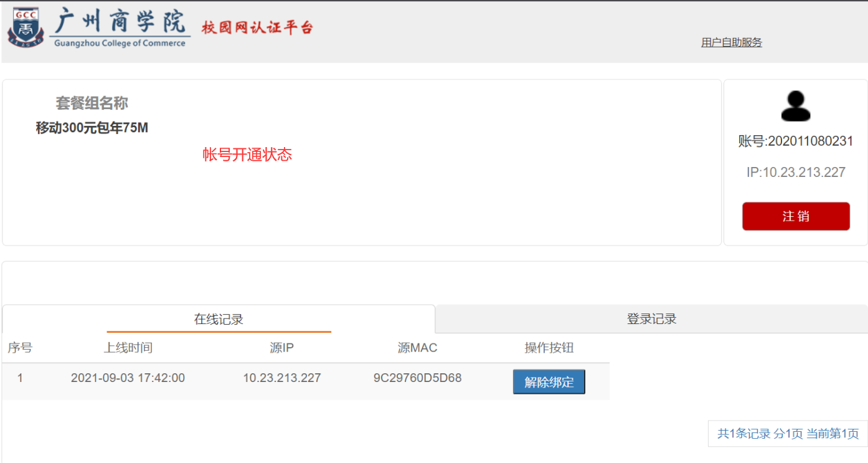Click the 序号 column header
This screenshot has height=463, width=868.
coord(20,348)
